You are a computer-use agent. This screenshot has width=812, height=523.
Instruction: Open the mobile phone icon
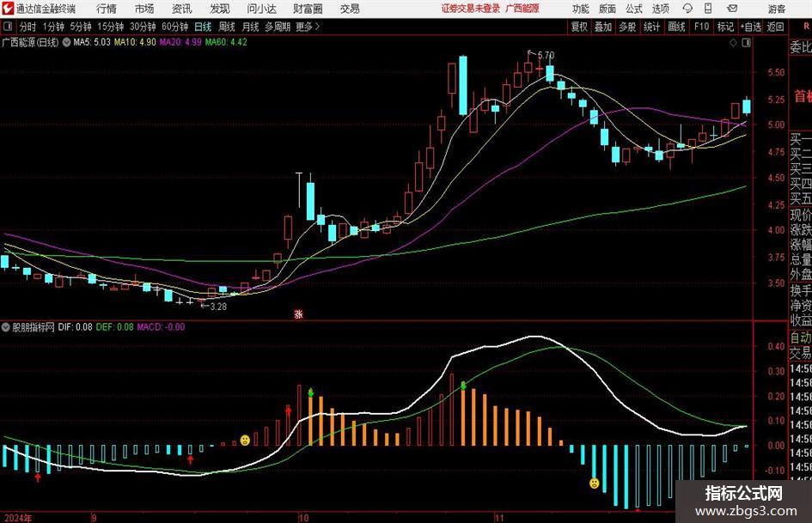708,9
